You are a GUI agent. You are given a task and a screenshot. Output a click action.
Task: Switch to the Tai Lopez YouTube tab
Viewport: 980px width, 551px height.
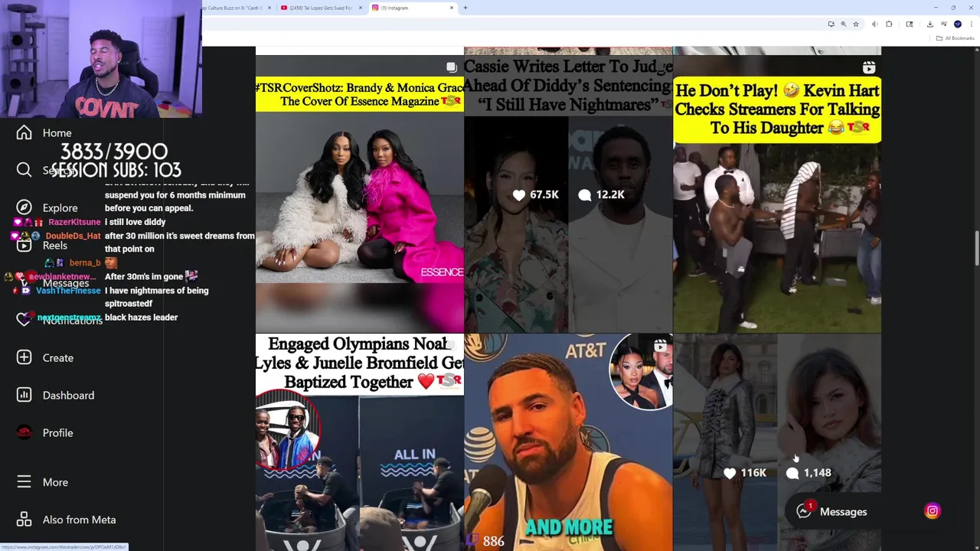pos(321,8)
